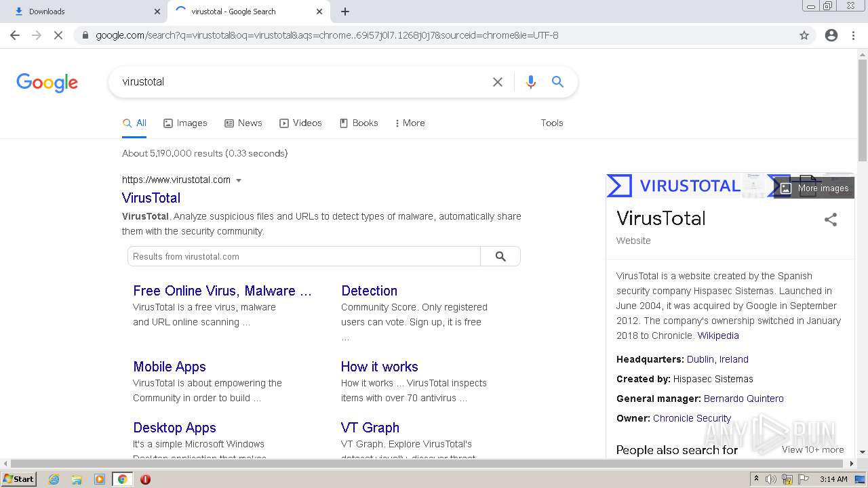This screenshot has width=868, height=488.
Task: Open the Bernardo Quintero link
Action: tap(743, 399)
